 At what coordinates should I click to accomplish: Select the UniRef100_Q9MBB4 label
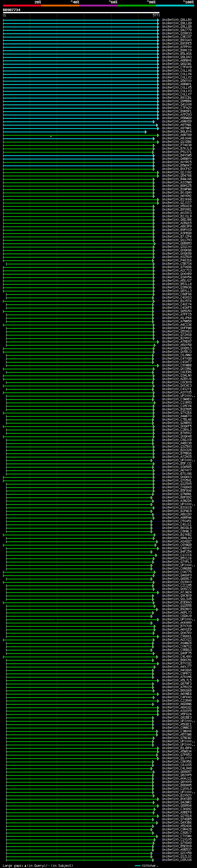tap(177, 101)
